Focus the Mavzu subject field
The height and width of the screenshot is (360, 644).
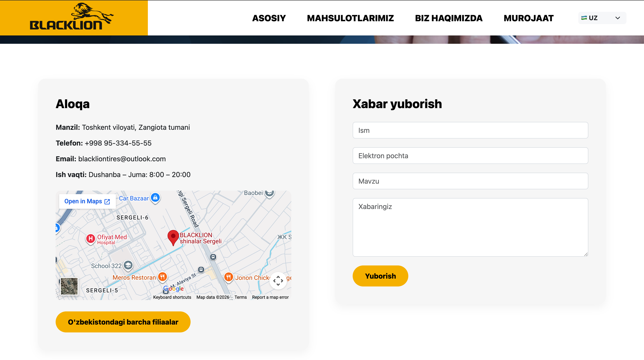(x=470, y=181)
